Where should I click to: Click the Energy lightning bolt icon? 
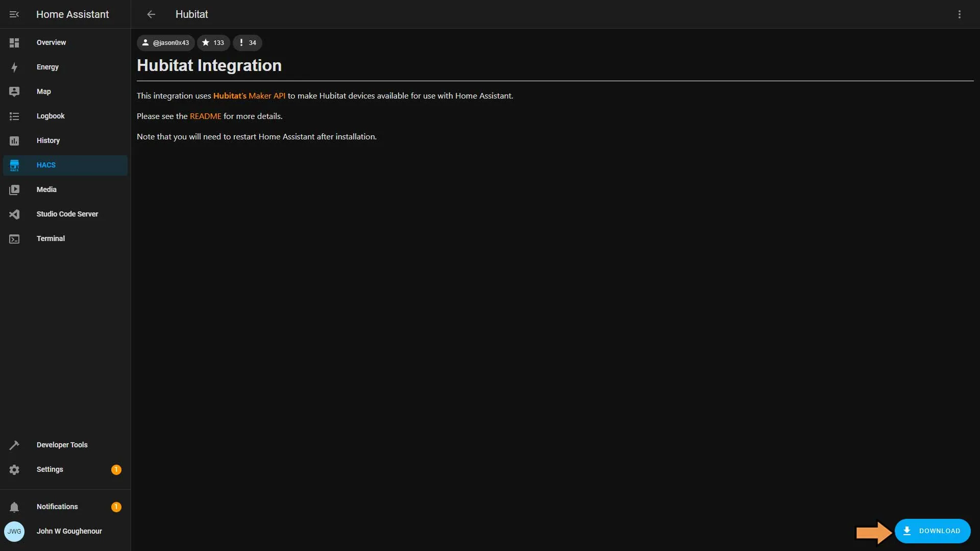coord(14,67)
